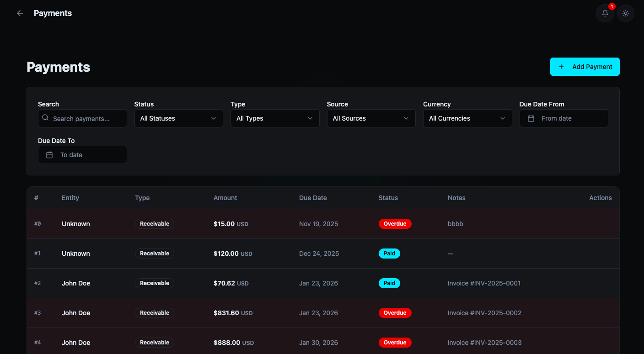Viewport: 644px width, 354px height.
Task: Click the $120.00 amount
Action: [226, 254]
